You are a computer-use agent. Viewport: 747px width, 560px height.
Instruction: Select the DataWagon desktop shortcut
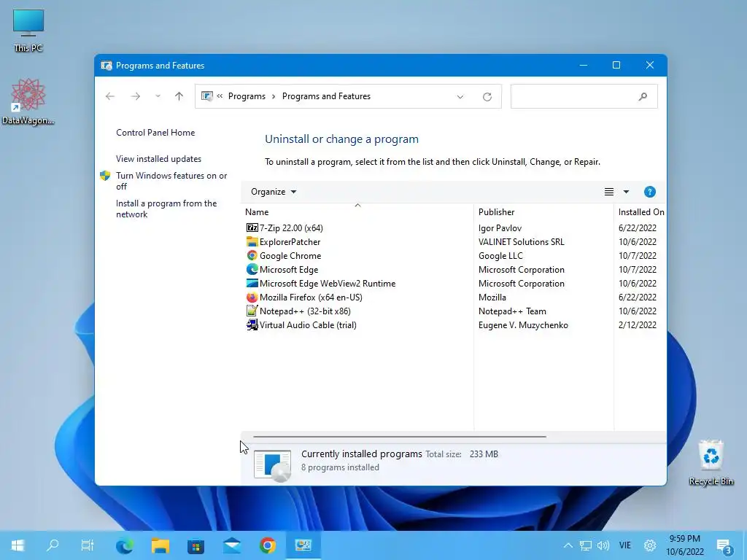pyautogui.click(x=28, y=101)
